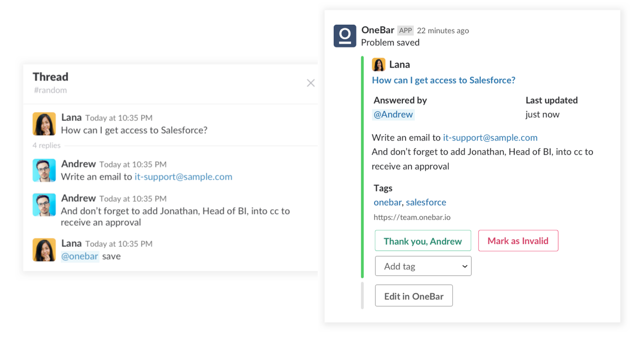Click the Edit in OneBar button

pos(414,296)
